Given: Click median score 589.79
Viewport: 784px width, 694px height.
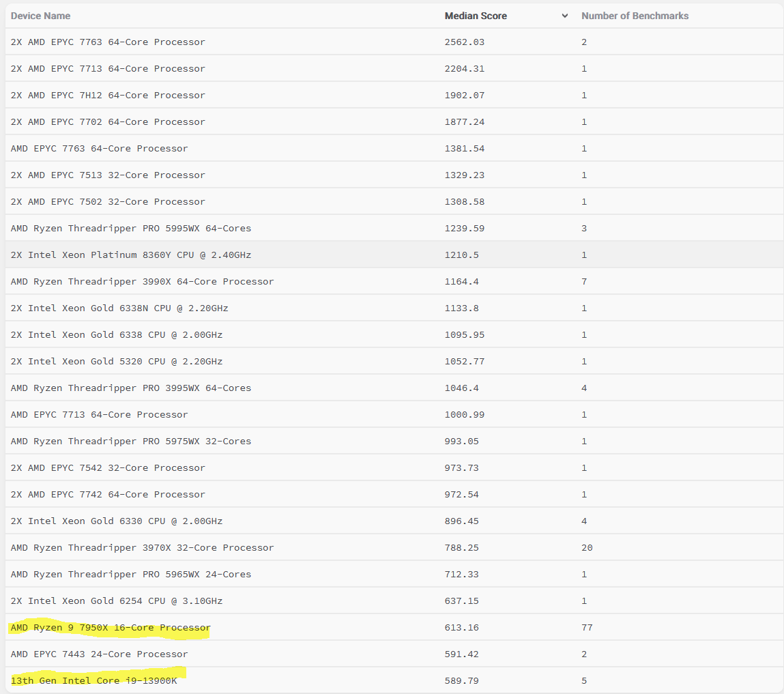Looking at the screenshot, I should click(461, 681).
